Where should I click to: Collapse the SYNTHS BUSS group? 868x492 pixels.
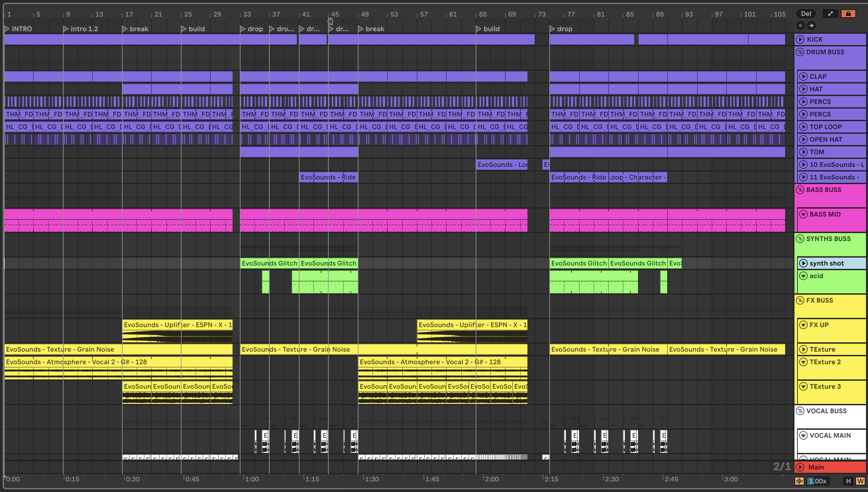click(800, 239)
